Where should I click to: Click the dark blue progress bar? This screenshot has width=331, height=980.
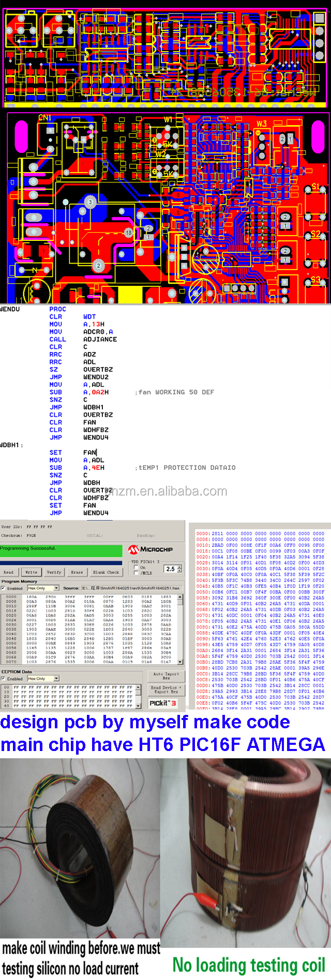[61, 563]
